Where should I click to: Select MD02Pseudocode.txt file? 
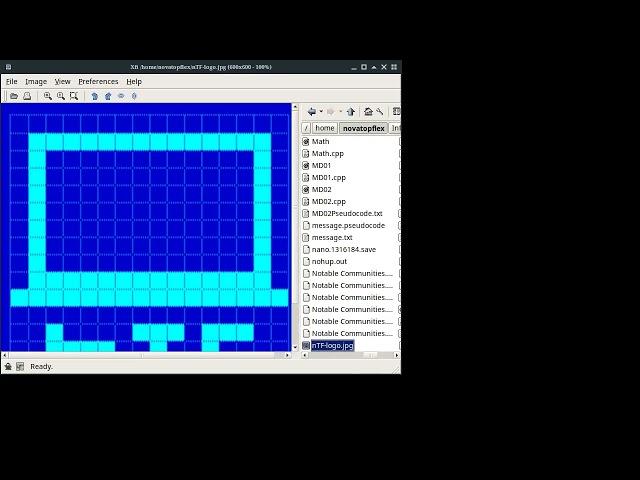(x=347, y=213)
